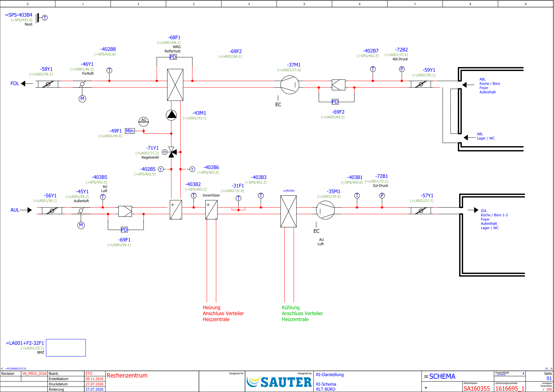Click the ABL Lager / WC label
The height and width of the screenshot is (392, 554).
pos(486,136)
